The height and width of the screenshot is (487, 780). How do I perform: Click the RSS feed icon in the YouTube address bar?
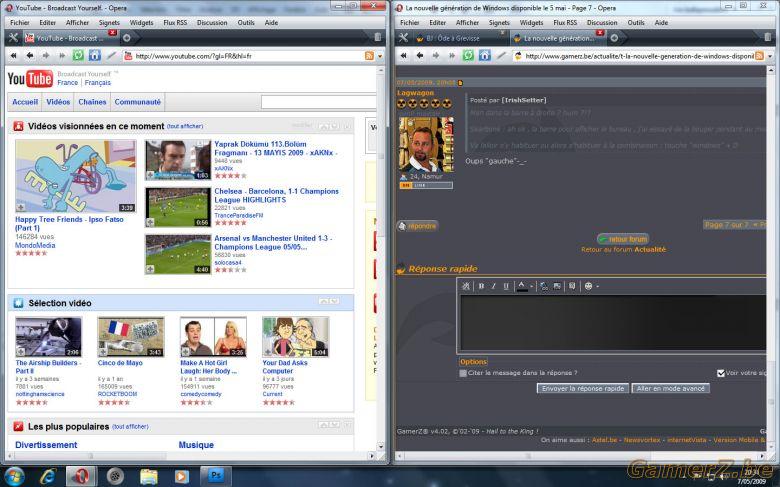(369, 56)
